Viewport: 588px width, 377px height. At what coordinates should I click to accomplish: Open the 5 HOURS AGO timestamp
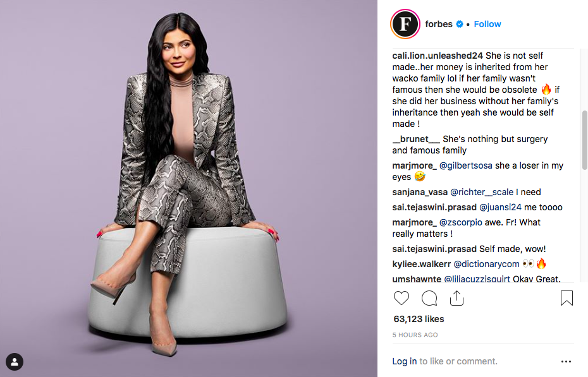tap(415, 335)
